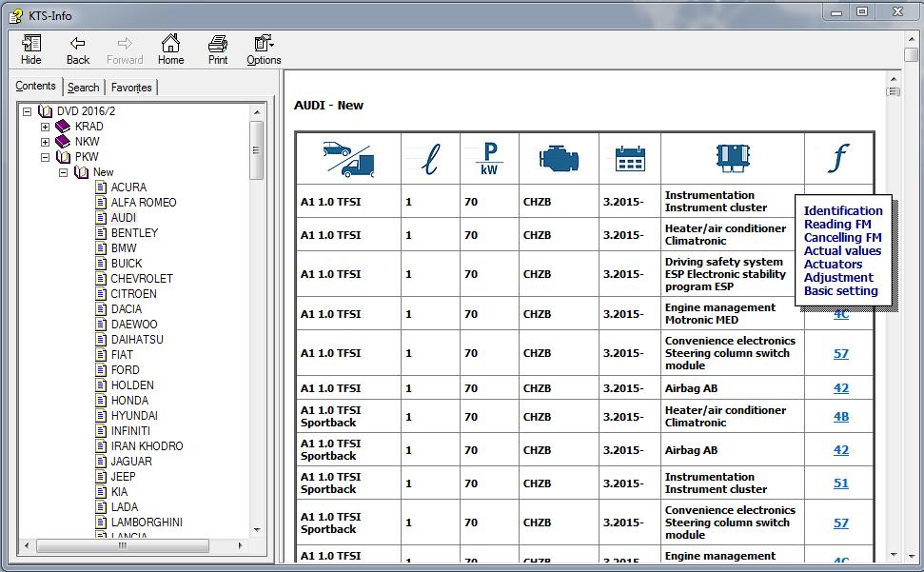Open the Options toolbar menu
Image resolution: width=924 pixels, height=572 pixels.
coord(264,43)
